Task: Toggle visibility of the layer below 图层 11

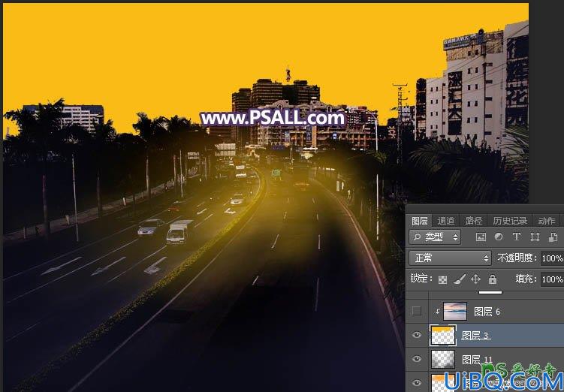Action: click(x=417, y=383)
